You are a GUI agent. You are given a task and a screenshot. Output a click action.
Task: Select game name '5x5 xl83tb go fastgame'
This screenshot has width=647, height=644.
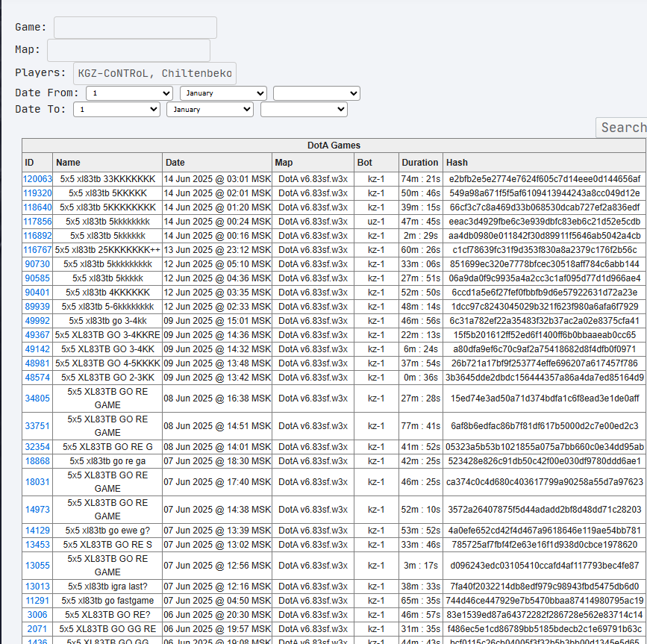(x=107, y=601)
